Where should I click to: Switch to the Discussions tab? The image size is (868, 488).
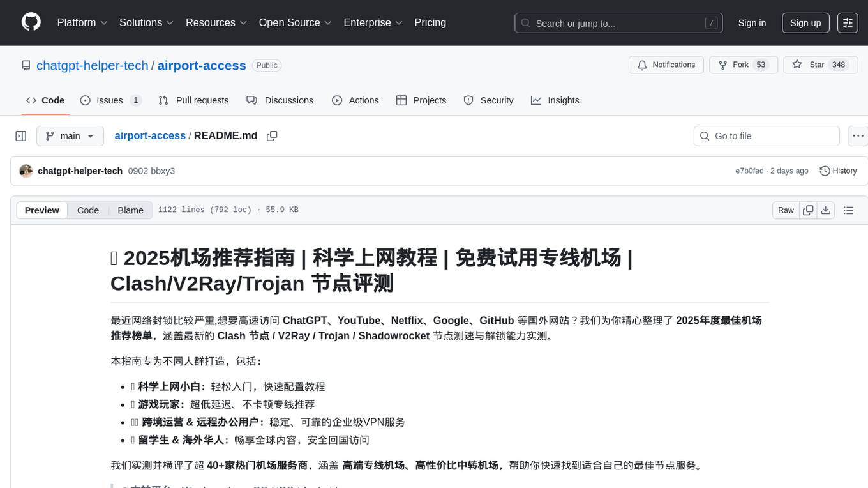[x=280, y=100]
